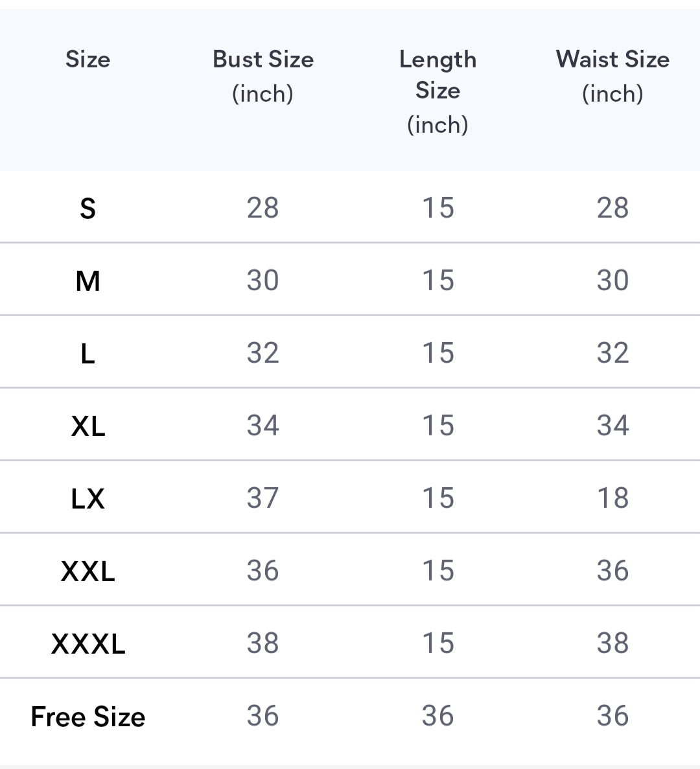Click bust value 37 in LX row

262,498
